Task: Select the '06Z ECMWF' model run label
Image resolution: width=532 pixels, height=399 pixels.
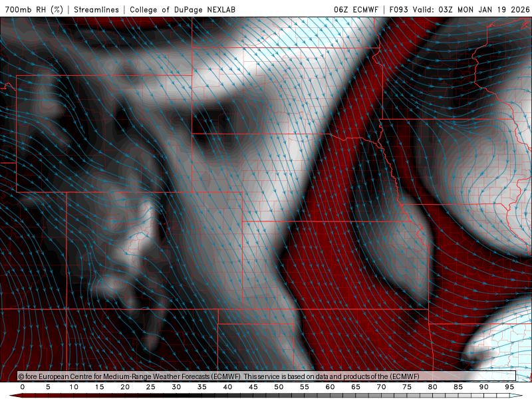Action: [356, 9]
